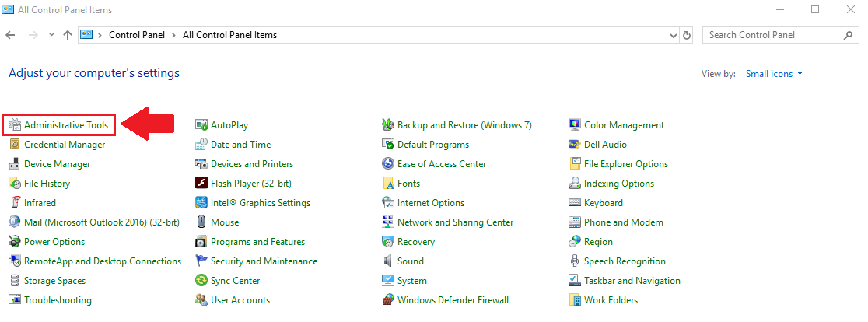Viewport: 868px width, 322px height.
Task: Click the Windows Defender Firewall icon
Action: 388,300
